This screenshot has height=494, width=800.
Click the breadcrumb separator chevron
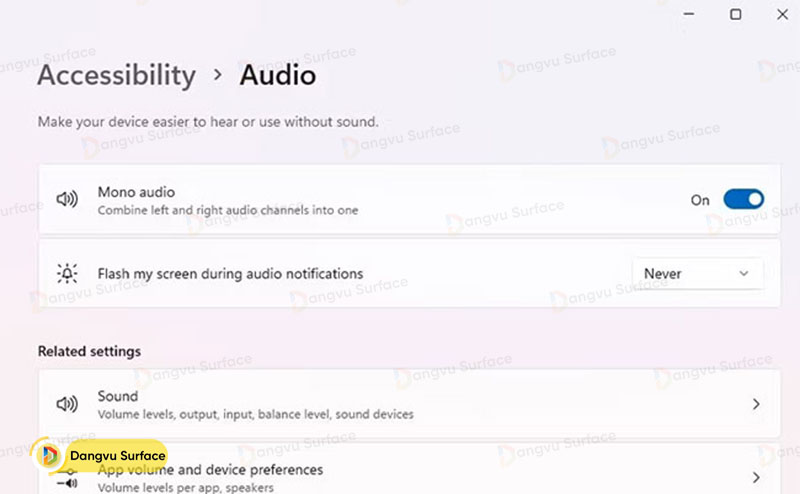(x=218, y=75)
